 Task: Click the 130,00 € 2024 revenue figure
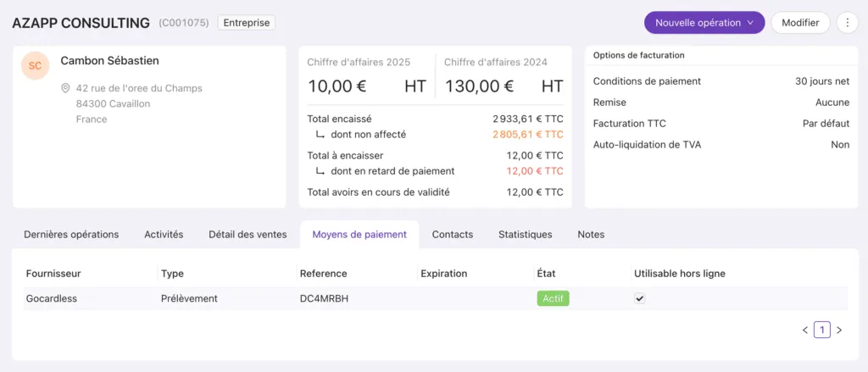click(x=480, y=86)
